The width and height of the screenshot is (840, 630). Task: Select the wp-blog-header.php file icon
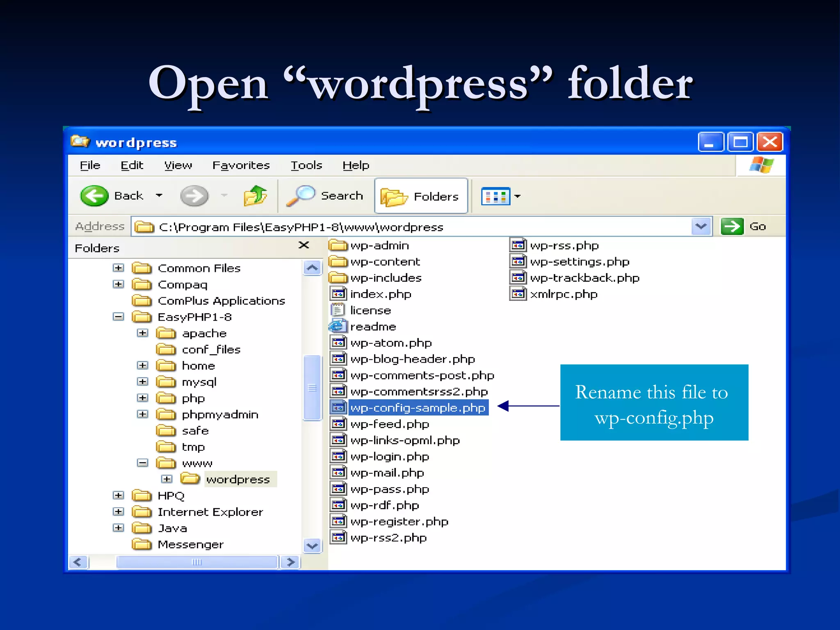(x=338, y=358)
